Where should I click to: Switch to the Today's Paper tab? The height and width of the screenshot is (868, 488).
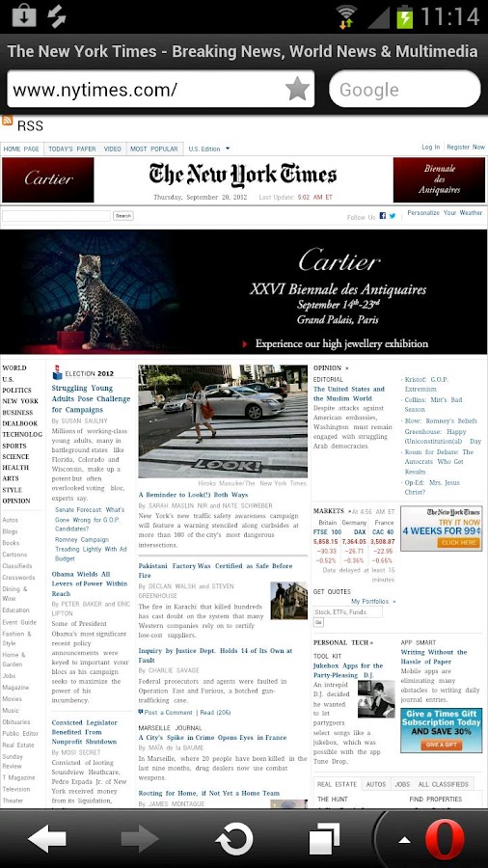coord(72,149)
